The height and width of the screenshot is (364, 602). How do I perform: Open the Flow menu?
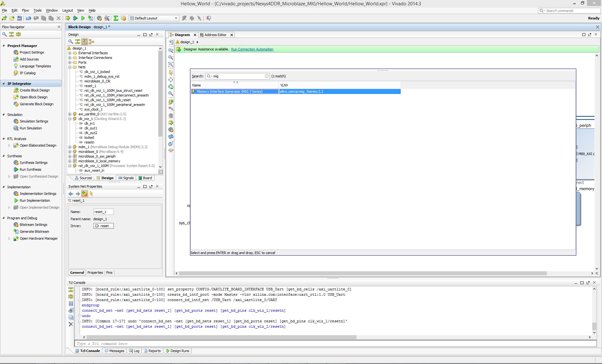[25, 10]
